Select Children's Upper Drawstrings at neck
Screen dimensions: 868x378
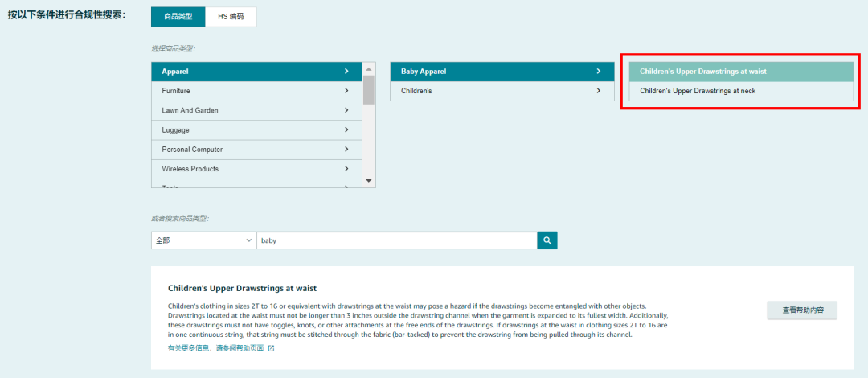(x=741, y=91)
